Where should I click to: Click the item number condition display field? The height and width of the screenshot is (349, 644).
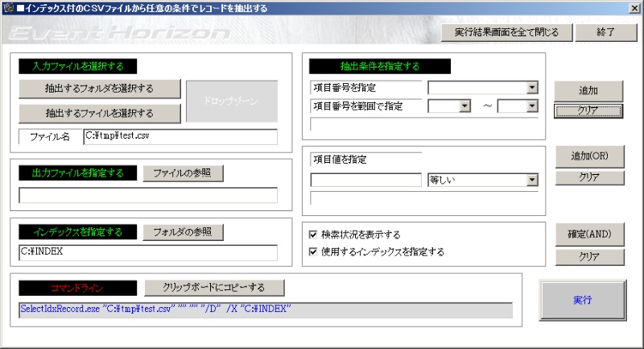424,124
